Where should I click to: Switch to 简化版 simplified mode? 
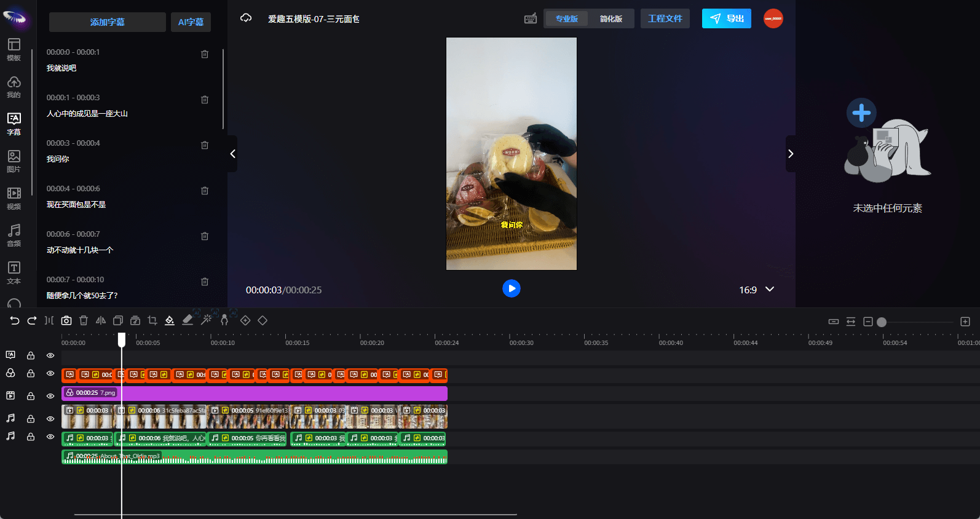point(611,18)
